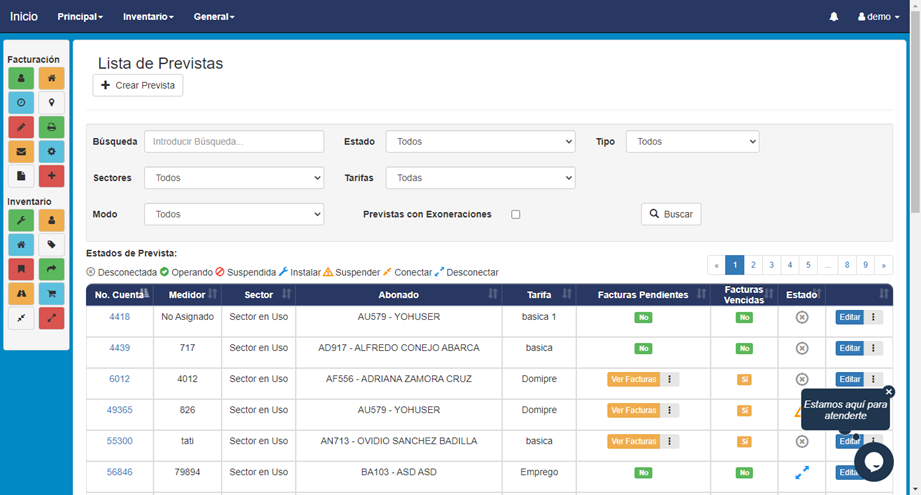Go to Inicio in the top bar

(x=23, y=16)
